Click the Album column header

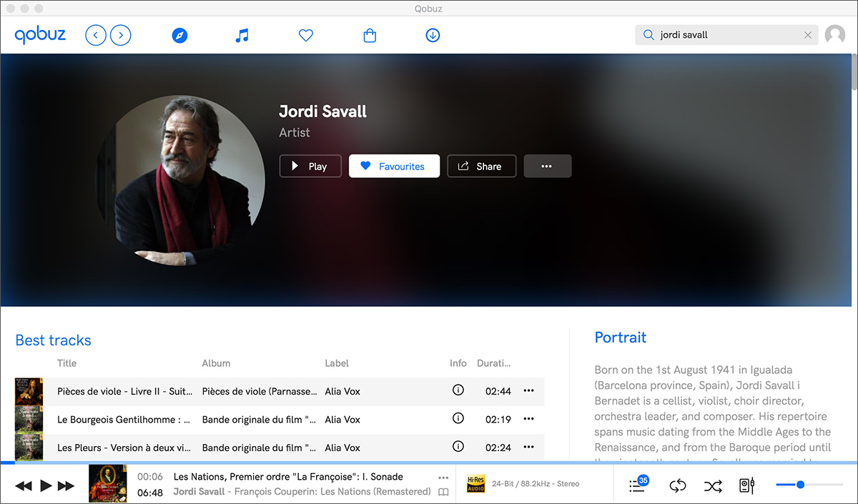216,363
